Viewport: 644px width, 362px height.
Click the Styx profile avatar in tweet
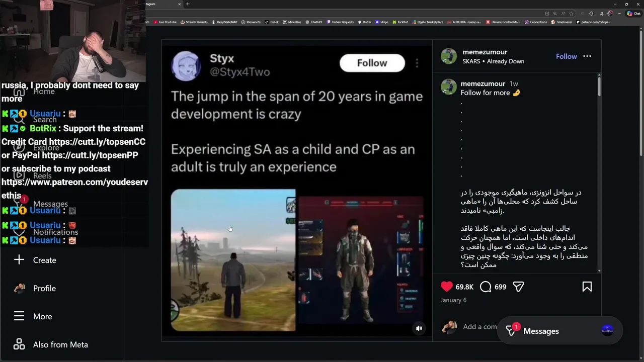point(187,66)
